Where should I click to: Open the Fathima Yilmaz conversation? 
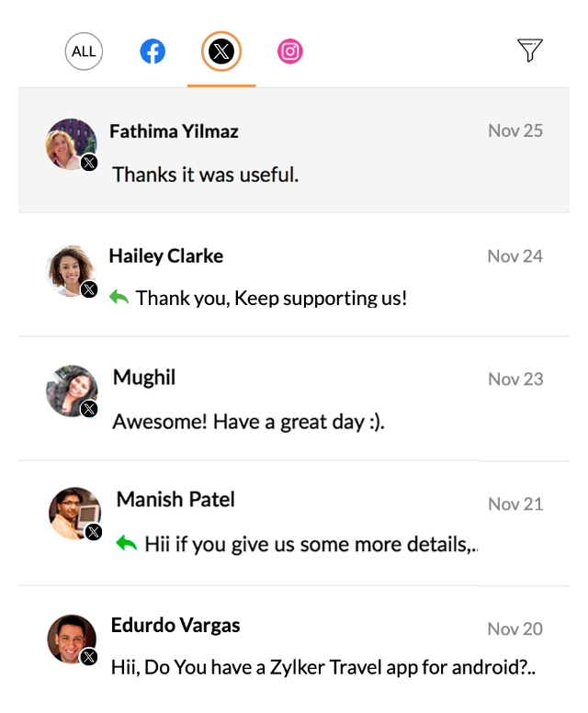tap(294, 150)
